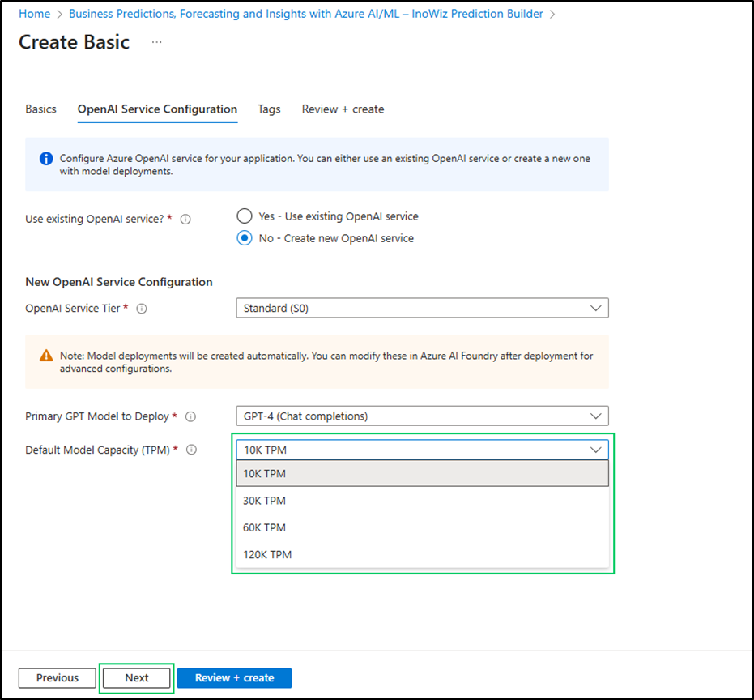Image resolution: width=754 pixels, height=700 pixels.
Task: Expand the OpenAI Service Tier dropdown
Action: [x=422, y=308]
